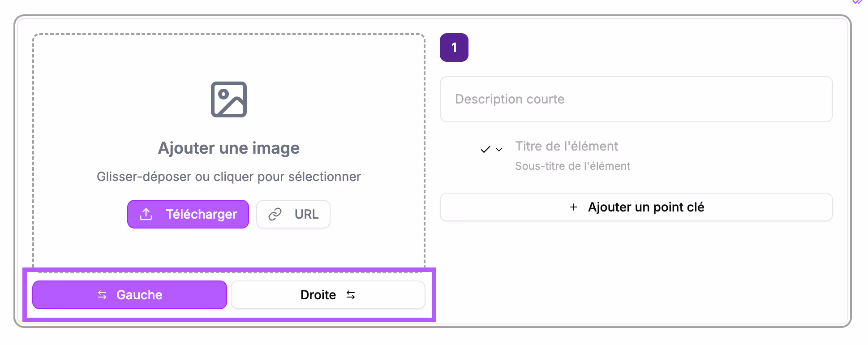
Task: Click the step badge numbered 1
Action: (x=454, y=47)
